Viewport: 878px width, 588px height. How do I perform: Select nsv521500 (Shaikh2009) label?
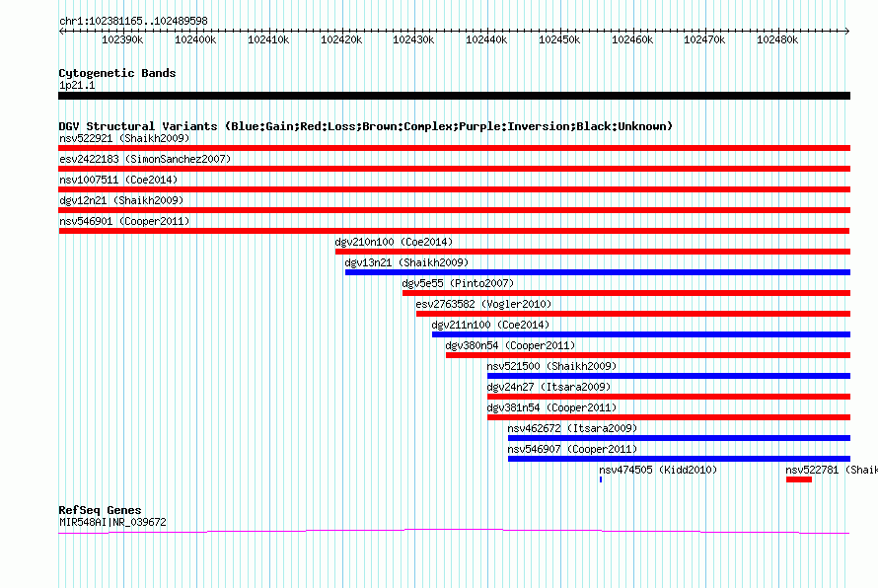tap(551, 366)
